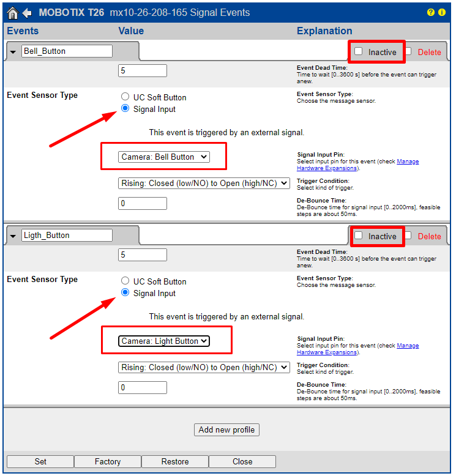
Task: Toggle Inactive checkbox for Ligth_Button event
Action: click(359, 236)
